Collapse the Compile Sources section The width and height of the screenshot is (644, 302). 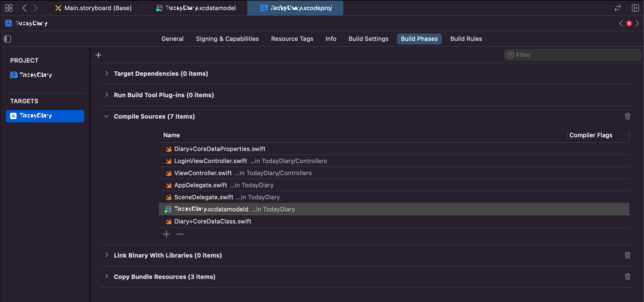[106, 116]
